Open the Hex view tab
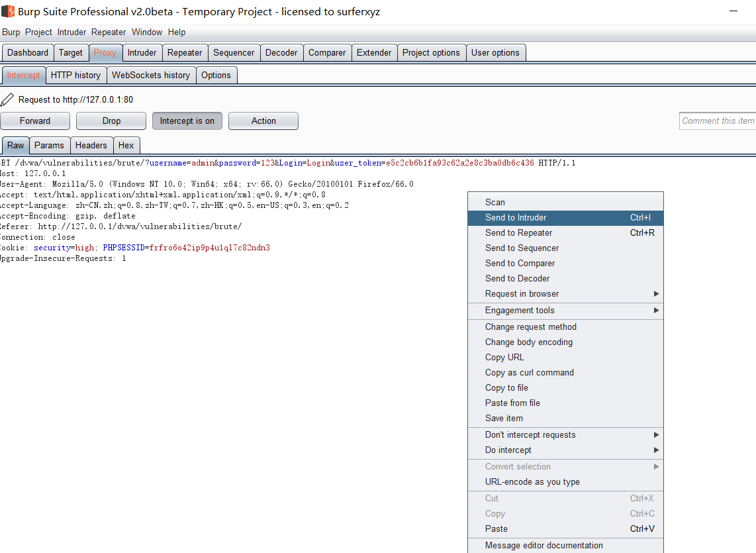The image size is (756, 553). pyautogui.click(x=126, y=145)
